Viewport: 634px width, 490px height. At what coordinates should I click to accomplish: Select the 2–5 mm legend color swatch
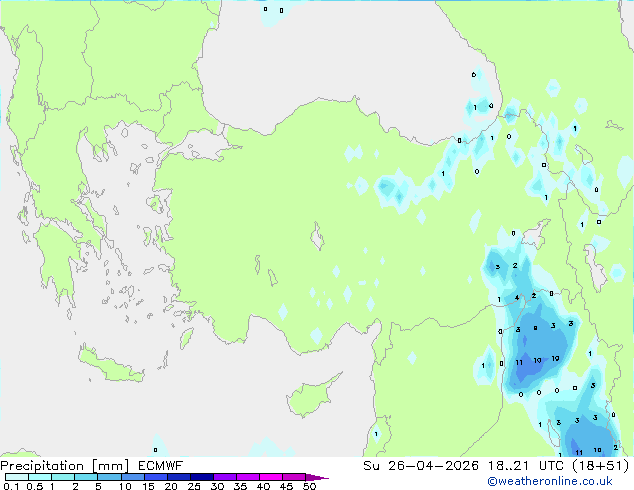point(86,477)
